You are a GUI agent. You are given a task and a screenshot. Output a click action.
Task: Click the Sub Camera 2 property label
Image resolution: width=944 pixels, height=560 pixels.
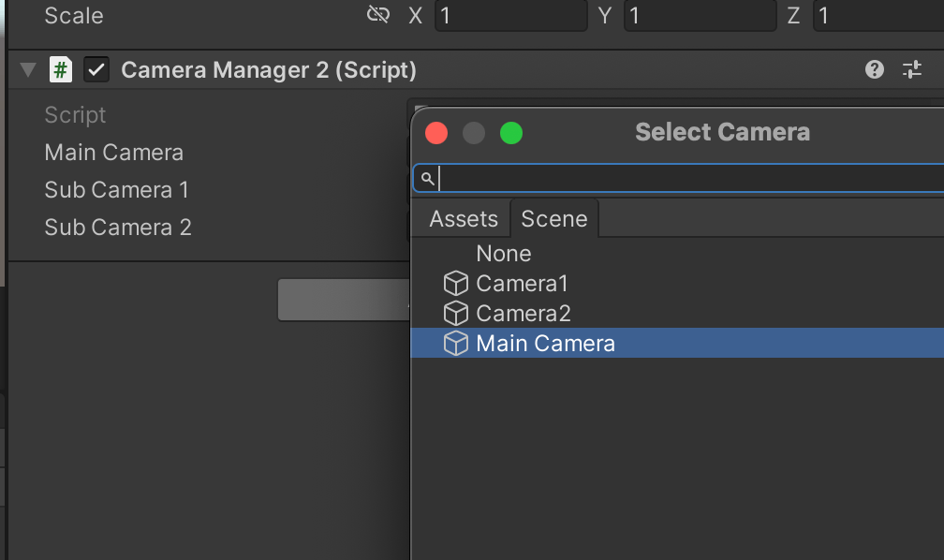118,228
